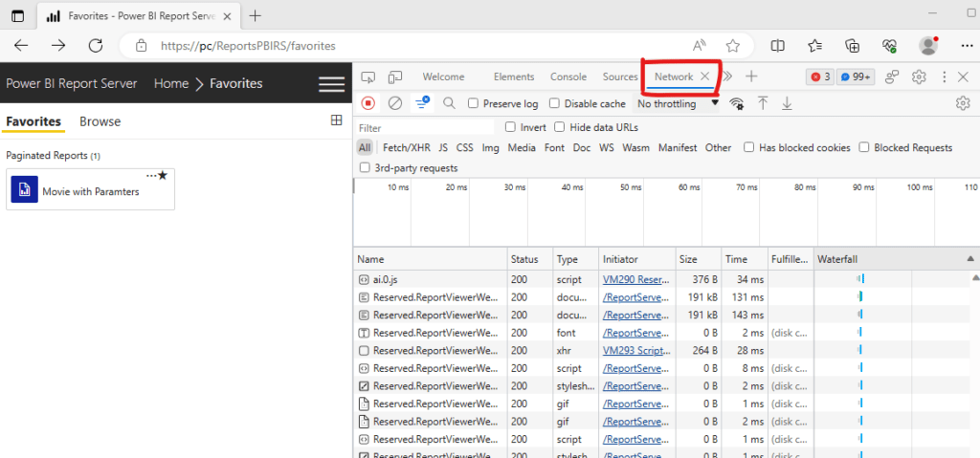Open the Split screen icon
Image resolution: width=980 pixels, height=458 pixels.
click(777, 46)
